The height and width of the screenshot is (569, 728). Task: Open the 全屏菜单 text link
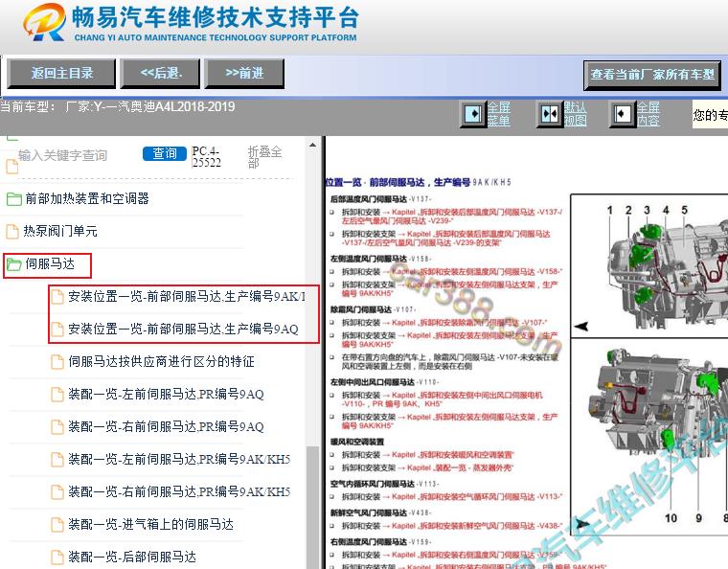[499, 114]
